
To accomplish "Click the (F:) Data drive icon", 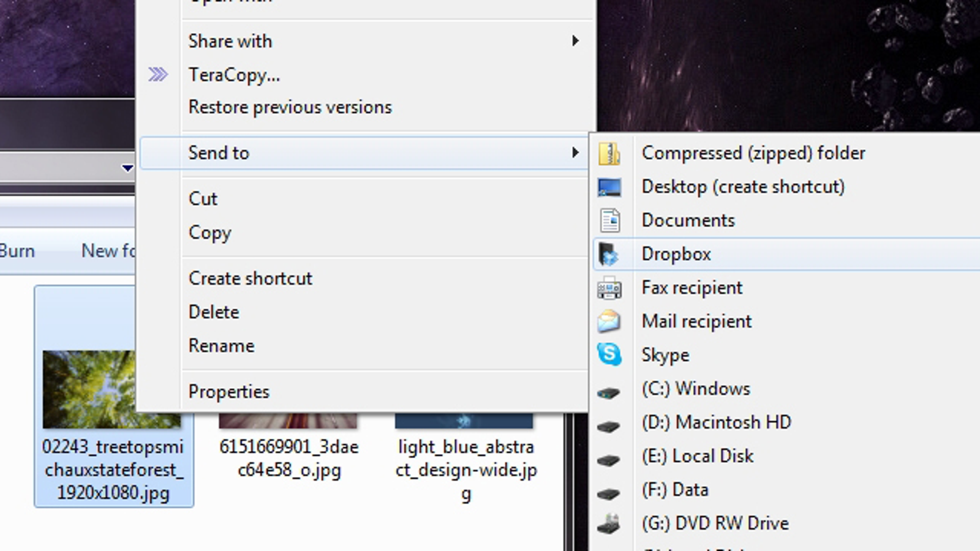I will [x=608, y=493].
